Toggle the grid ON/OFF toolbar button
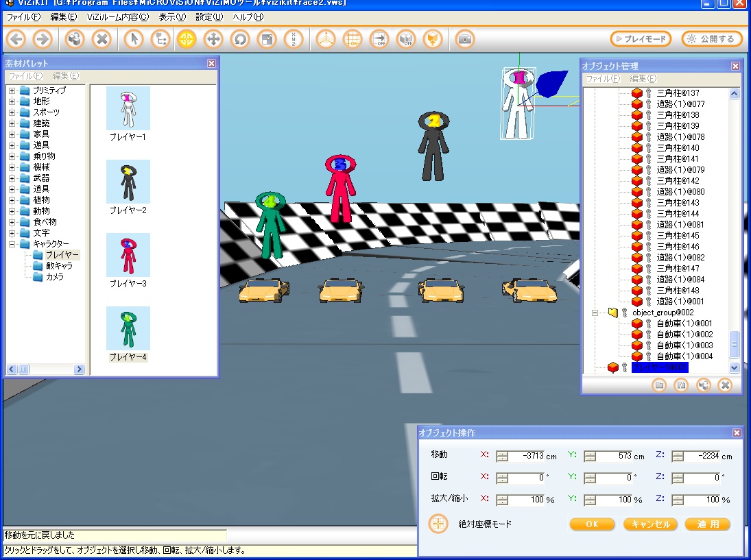The height and width of the screenshot is (560, 751). (353, 39)
